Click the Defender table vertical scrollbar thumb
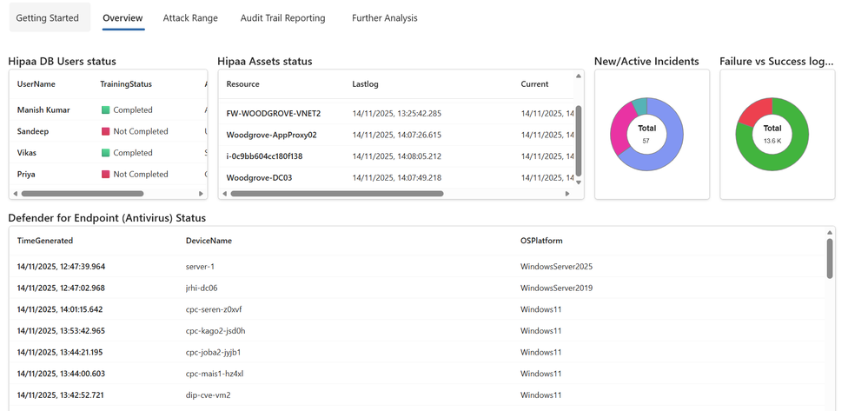Image resolution: width=868 pixels, height=411 pixels. pyautogui.click(x=830, y=257)
